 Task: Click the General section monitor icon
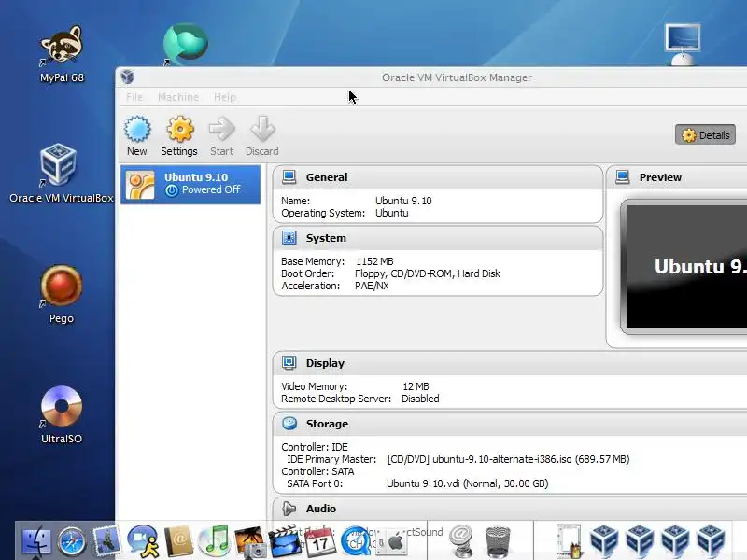(289, 177)
